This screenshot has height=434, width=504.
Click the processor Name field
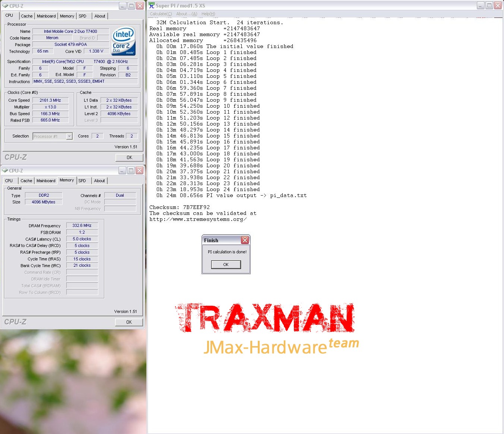70,31
